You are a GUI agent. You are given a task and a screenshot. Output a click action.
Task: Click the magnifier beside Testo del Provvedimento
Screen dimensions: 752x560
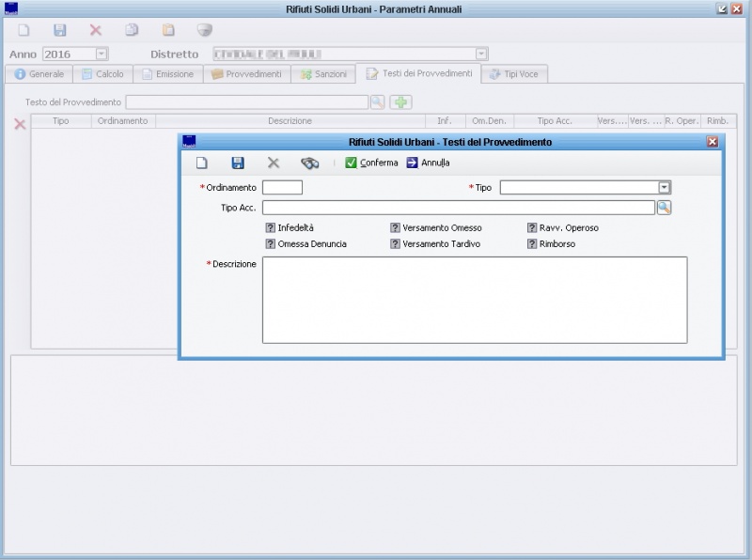(377, 101)
